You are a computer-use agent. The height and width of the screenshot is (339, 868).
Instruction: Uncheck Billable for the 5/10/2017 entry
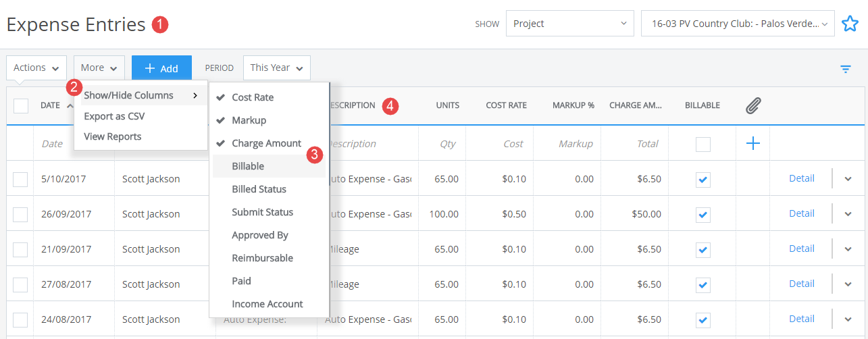(703, 179)
